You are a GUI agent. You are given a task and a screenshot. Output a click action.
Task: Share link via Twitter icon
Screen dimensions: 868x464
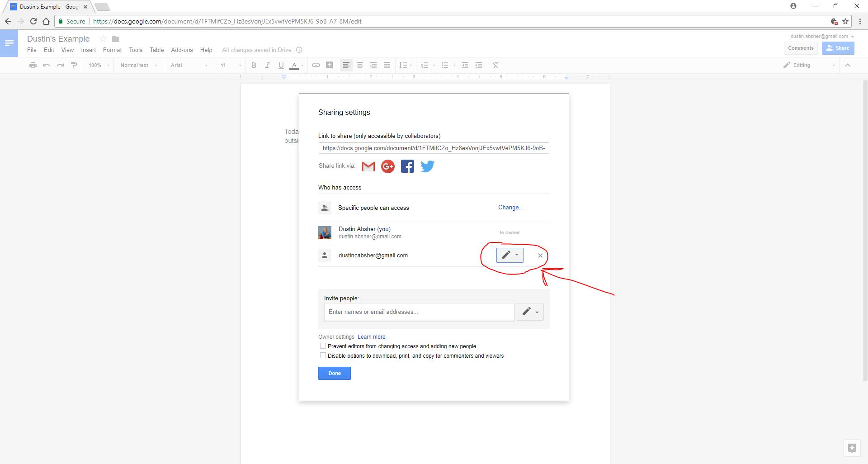(427, 166)
